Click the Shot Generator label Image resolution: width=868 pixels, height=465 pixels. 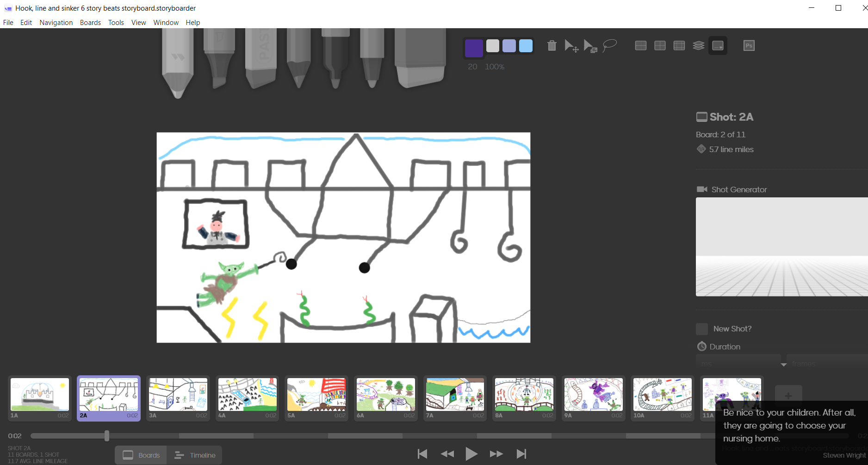(739, 190)
